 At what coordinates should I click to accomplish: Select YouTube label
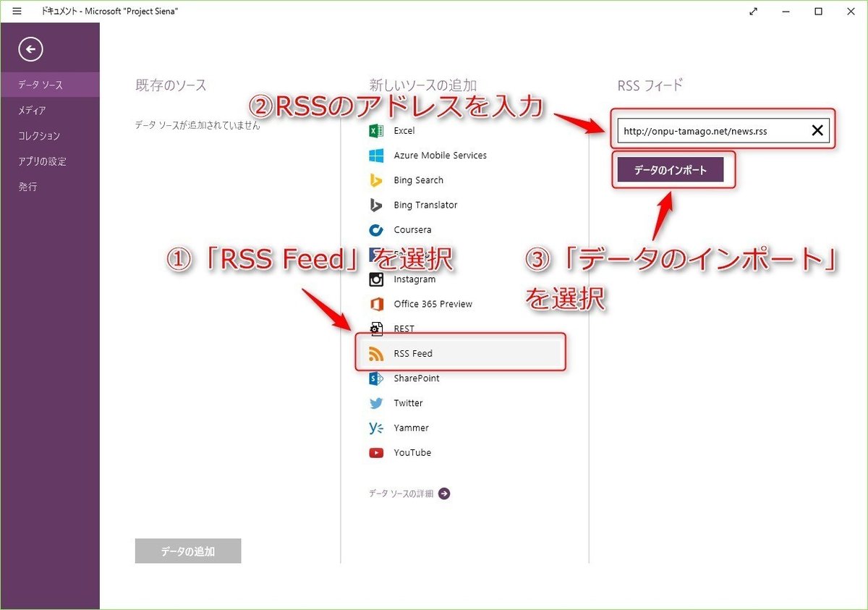click(x=412, y=452)
